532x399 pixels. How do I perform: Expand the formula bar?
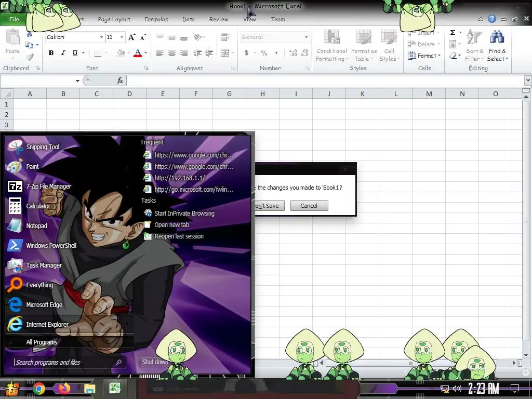(x=528, y=81)
